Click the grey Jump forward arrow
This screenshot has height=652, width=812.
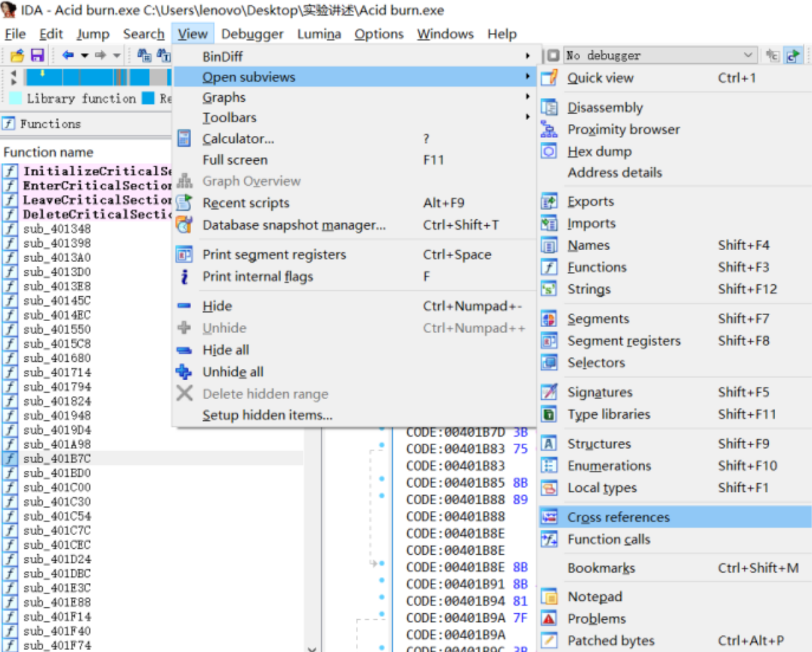tap(101, 55)
